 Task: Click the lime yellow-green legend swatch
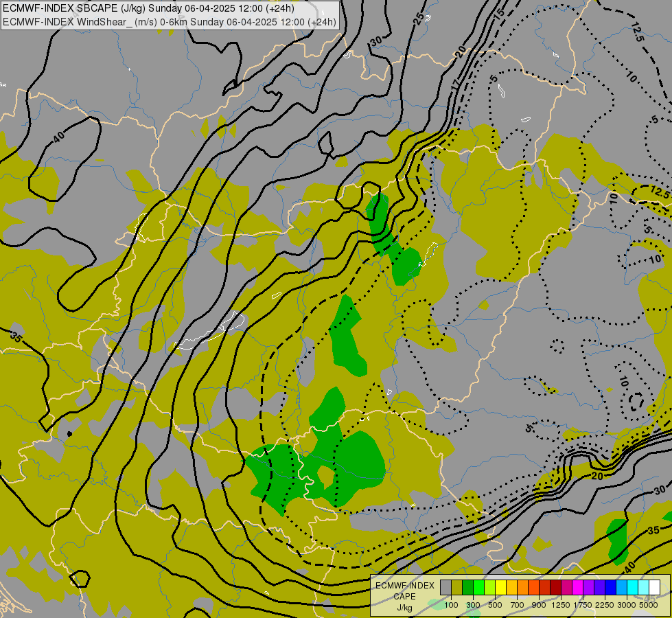click(x=490, y=587)
